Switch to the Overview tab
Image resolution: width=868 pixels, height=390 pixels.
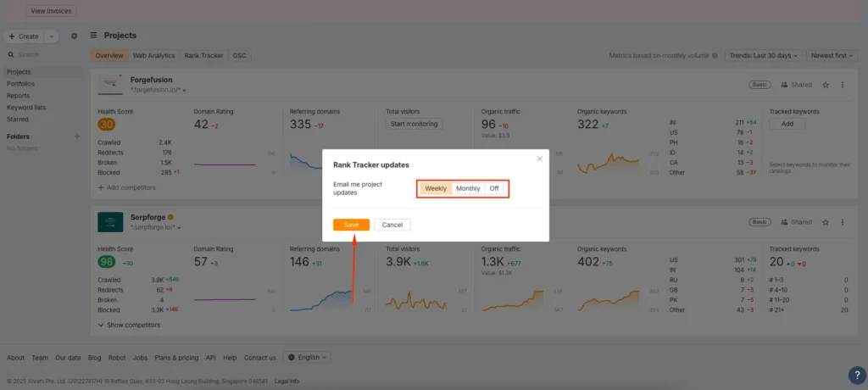[x=109, y=55]
